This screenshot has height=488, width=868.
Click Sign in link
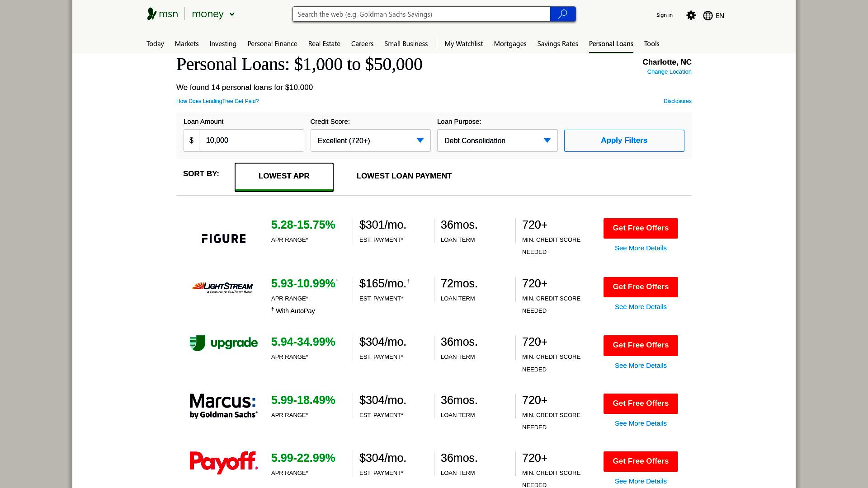pyautogui.click(x=664, y=15)
